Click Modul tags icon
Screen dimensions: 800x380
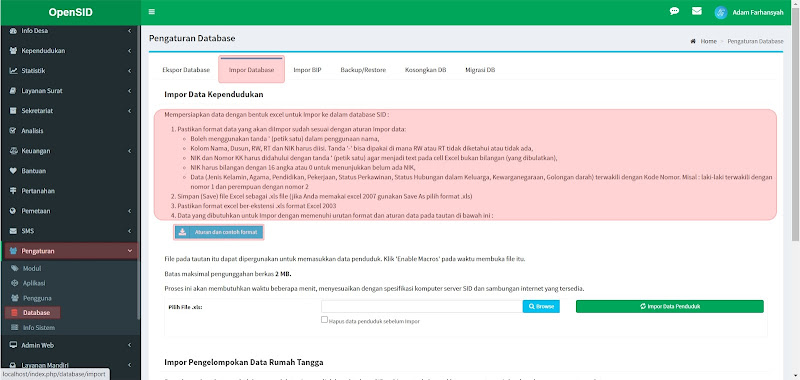14,268
